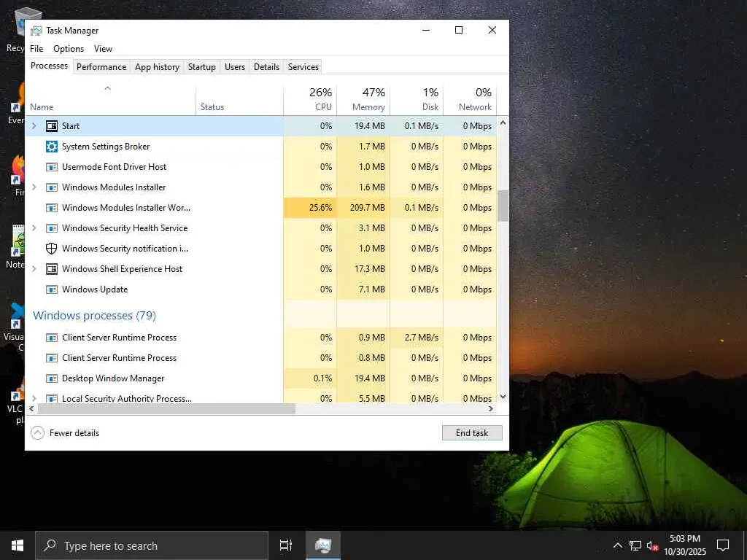
Task: Click the Windows Shell Experience Host icon
Action: (52, 269)
